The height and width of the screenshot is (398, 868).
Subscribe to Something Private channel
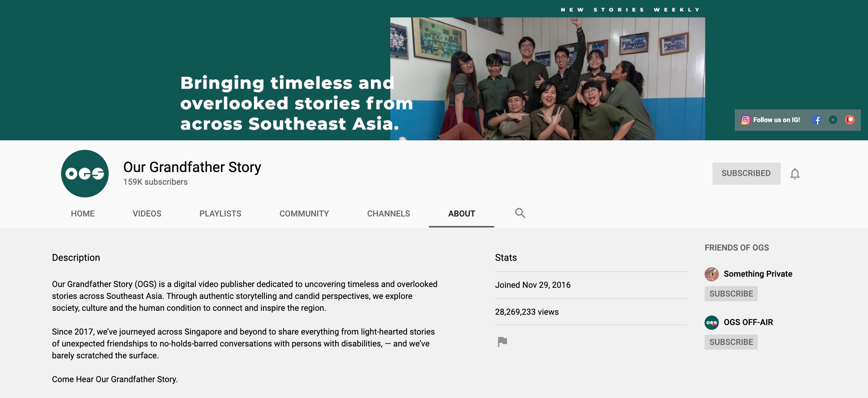coord(731,294)
